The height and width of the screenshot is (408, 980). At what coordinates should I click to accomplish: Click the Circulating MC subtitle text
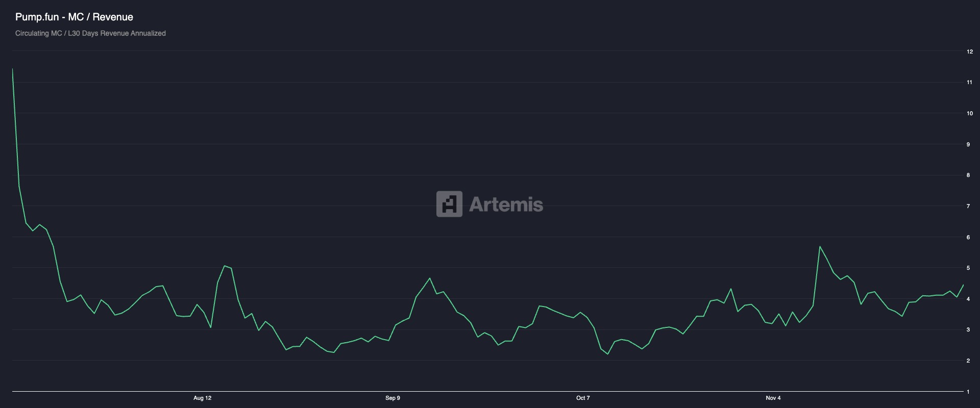[x=90, y=33]
